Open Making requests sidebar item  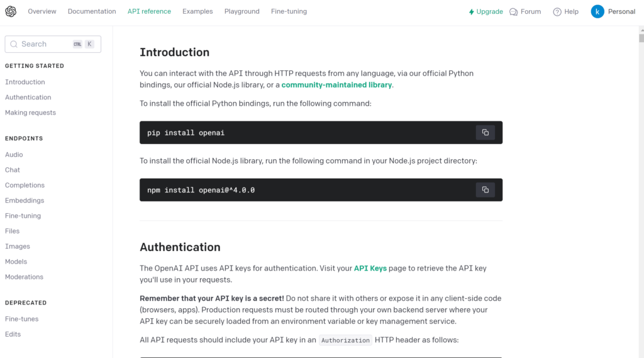coord(30,113)
